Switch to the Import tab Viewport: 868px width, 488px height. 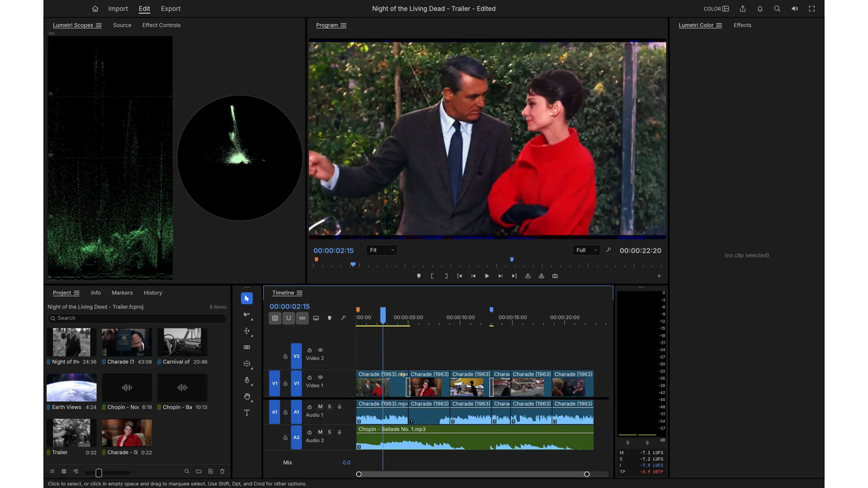pyautogui.click(x=118, y=9)
